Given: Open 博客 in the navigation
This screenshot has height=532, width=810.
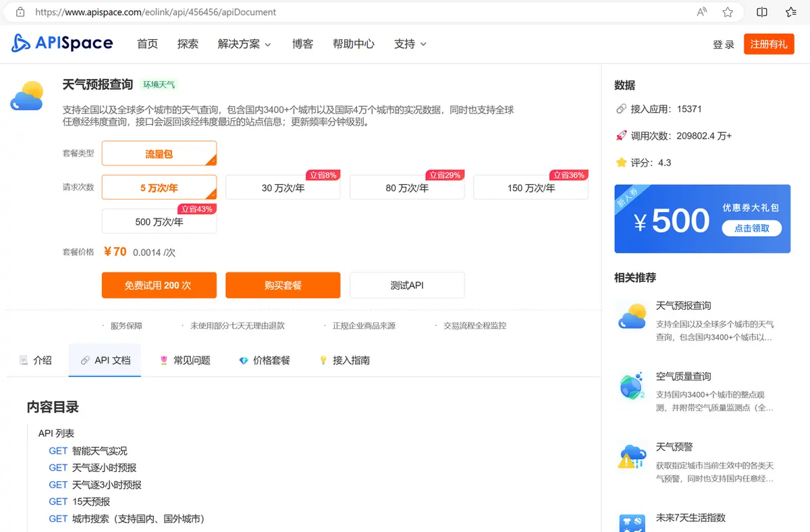Looking at the screenshot, I should (302, 44).
